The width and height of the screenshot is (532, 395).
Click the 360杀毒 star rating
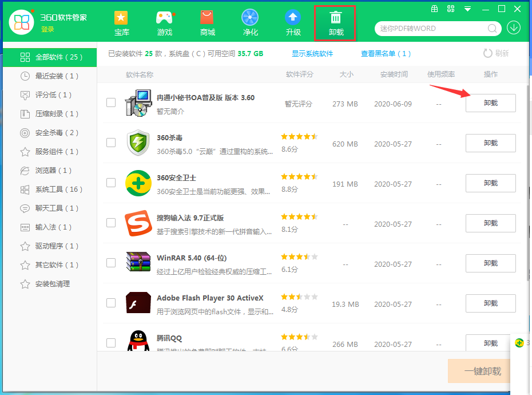pyautogui.click(x=299, y=137)
